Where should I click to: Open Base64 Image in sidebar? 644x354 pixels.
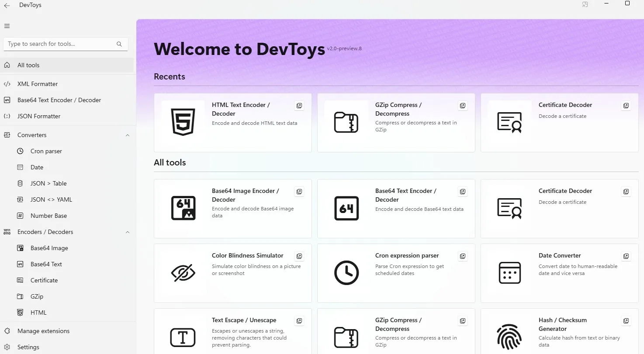point(67,248)
